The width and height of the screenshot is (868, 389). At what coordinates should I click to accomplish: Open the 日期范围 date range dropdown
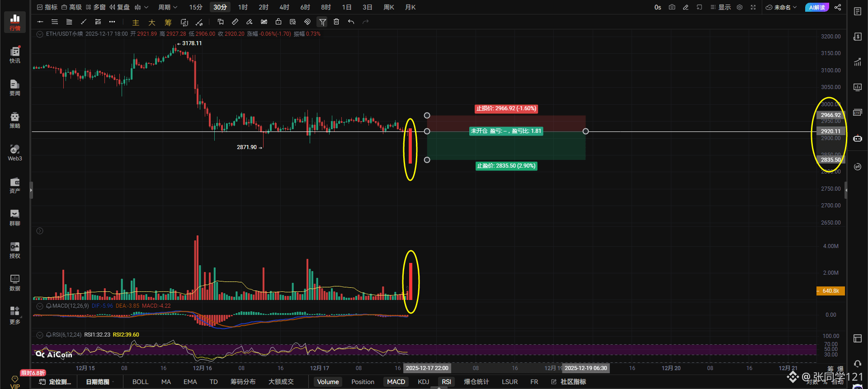click(x=100, y=382)
